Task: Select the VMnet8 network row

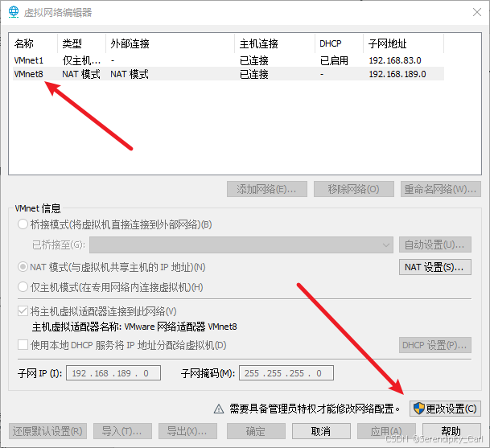Action: click(x=229, y=74)
